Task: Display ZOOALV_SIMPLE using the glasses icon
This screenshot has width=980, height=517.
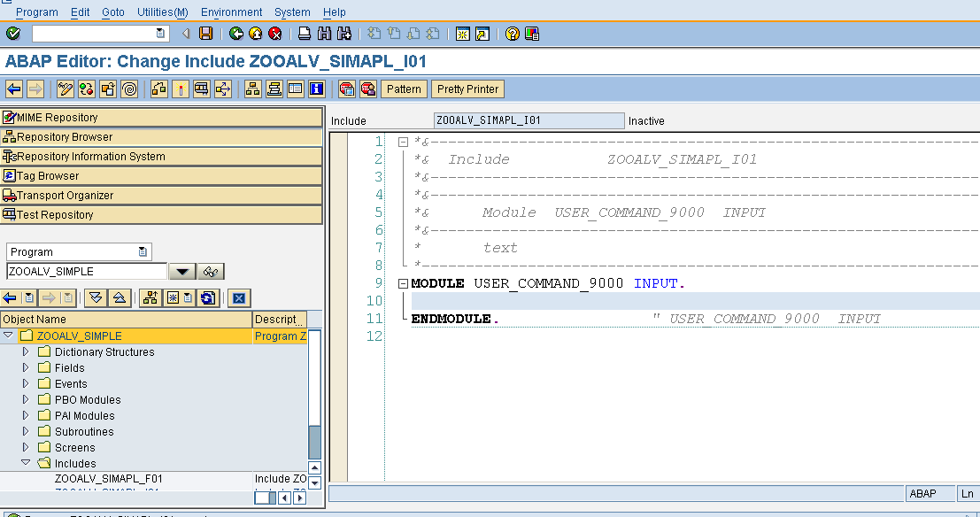Action: (x=212, y=271)
